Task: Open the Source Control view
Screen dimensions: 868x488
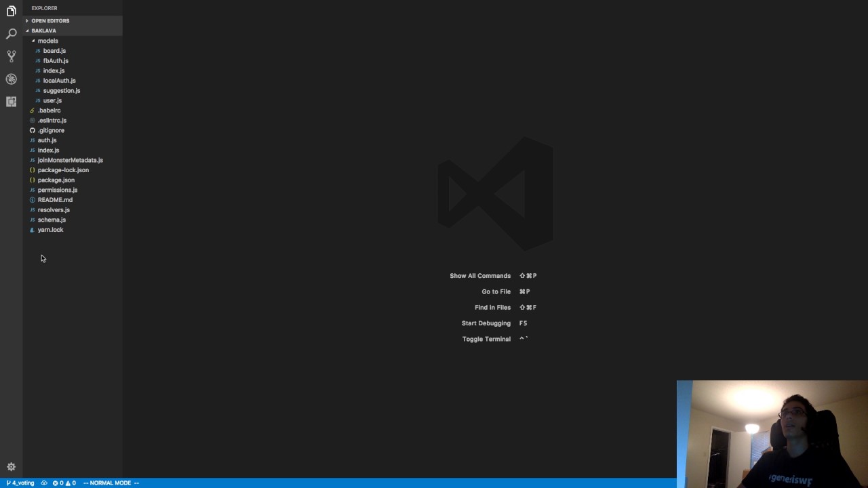Action: [11, 56]
